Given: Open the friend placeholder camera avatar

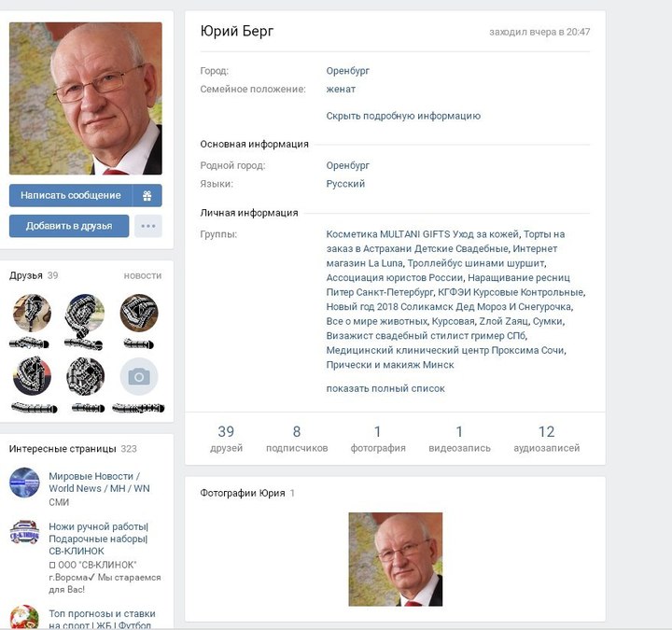Looking at the screenshot, I should [x=139, y=377].
